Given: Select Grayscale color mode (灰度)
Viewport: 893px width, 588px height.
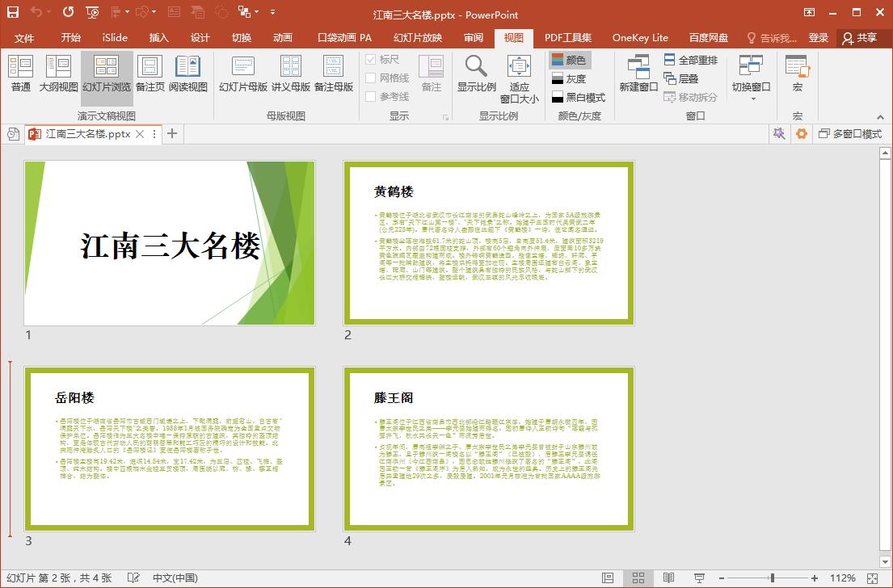Looking at the screenshot, I should [x=569, y=78].
